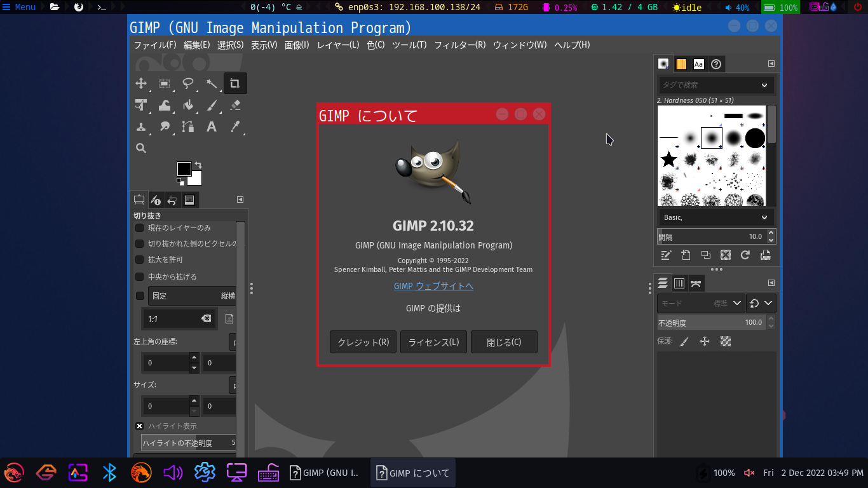Click the black foreground color swatch
The image size is (868, 488).
tap(184, 168)
